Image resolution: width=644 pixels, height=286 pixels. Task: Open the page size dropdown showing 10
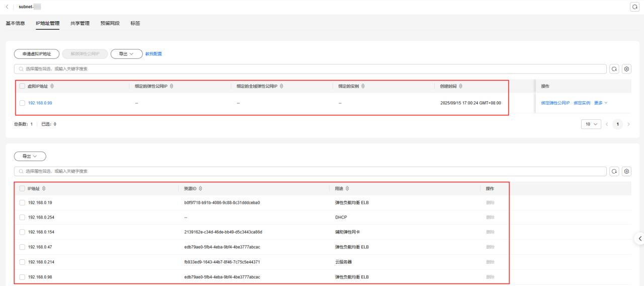point(591,124)
